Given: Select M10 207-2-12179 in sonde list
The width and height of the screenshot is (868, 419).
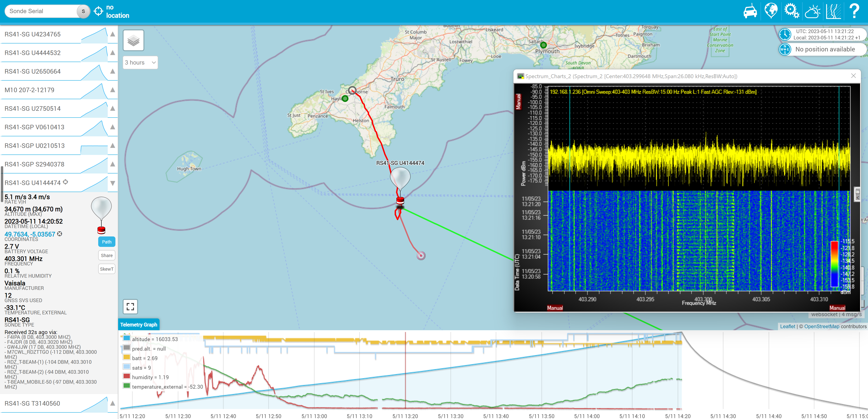Looking at the screenshot, I should [x=29, y=90].
